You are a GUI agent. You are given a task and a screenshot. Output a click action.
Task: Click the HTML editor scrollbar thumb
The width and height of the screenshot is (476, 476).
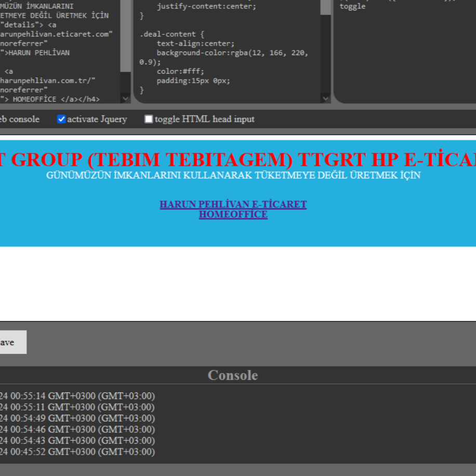125,35
